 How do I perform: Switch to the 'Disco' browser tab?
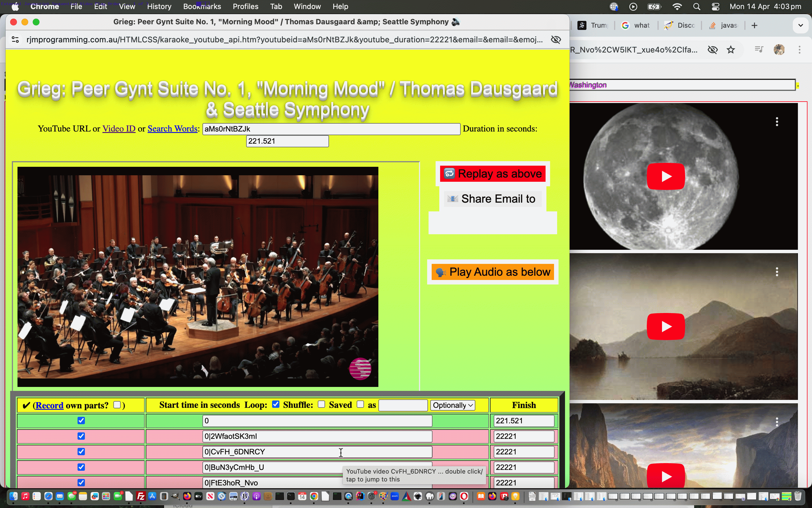pyautogui.click(x=680, y=25)
